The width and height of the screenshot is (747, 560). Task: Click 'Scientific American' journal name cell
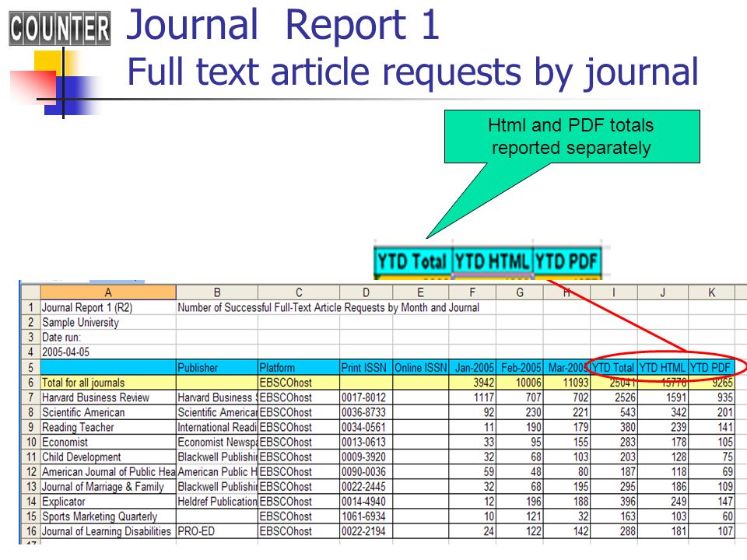click(108, 411)
